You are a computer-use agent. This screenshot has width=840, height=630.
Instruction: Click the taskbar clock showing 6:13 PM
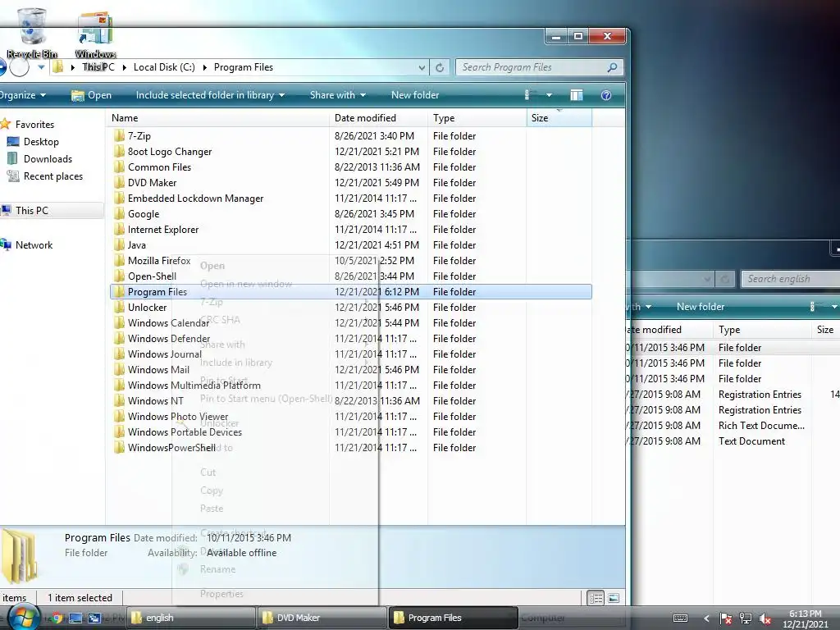pyautogui.click(x=806, y=619)
